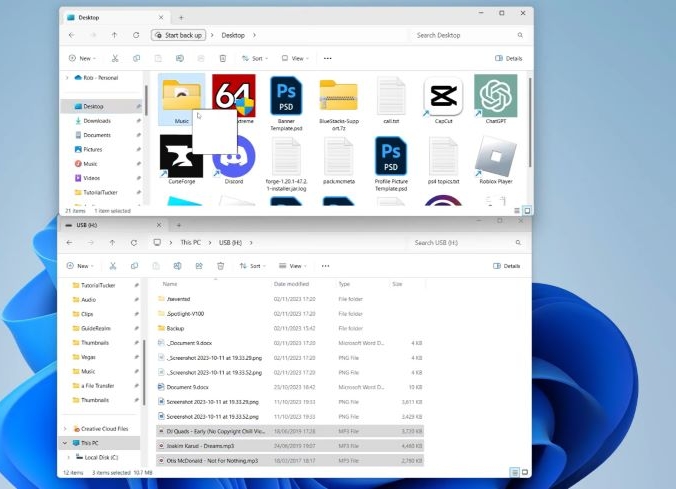
Task: Select Joakim Karud - Dreams.mp3 file
Action: point(290,446)
